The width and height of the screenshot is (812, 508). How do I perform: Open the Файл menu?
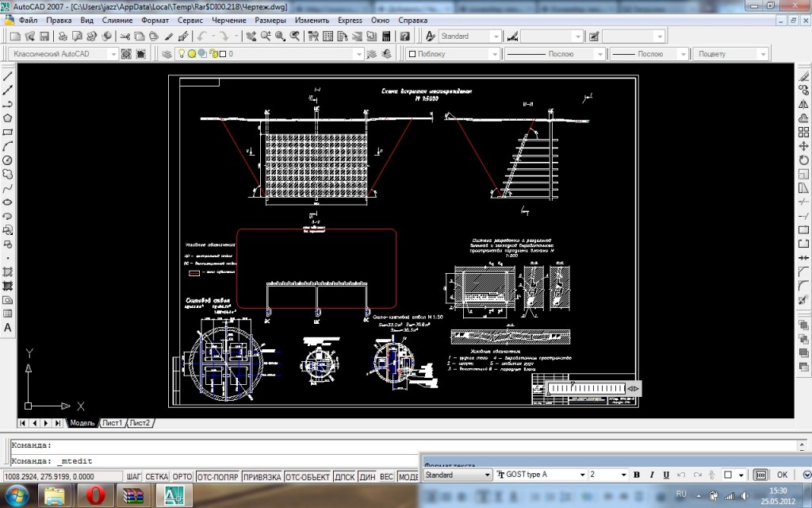point(28,20)
